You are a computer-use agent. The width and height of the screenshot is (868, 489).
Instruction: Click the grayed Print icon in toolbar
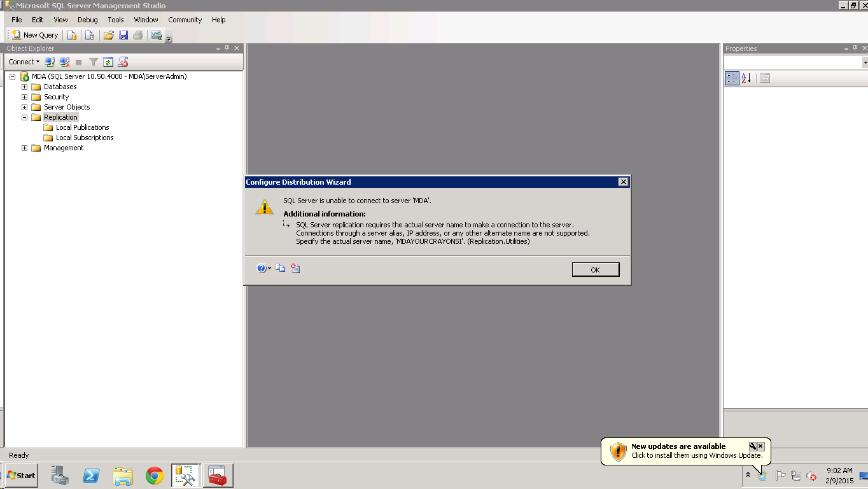137,35
